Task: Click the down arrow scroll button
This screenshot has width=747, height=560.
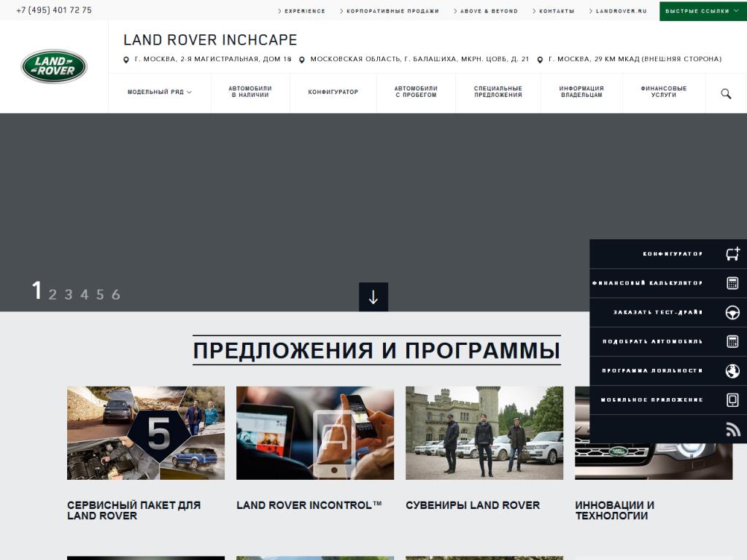Action: pyautogui.click(x=373, y=297)
